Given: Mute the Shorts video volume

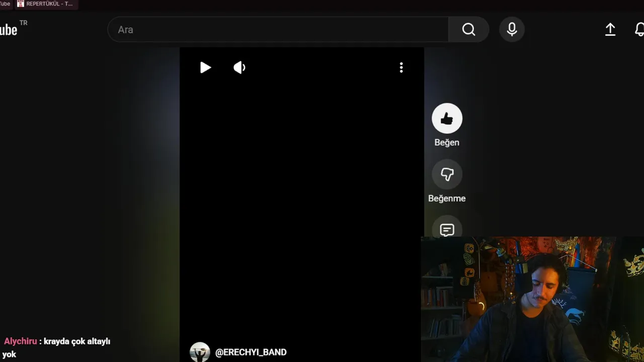Looking at the screenshot, I should pyautogui.click(x=239, y=67).
